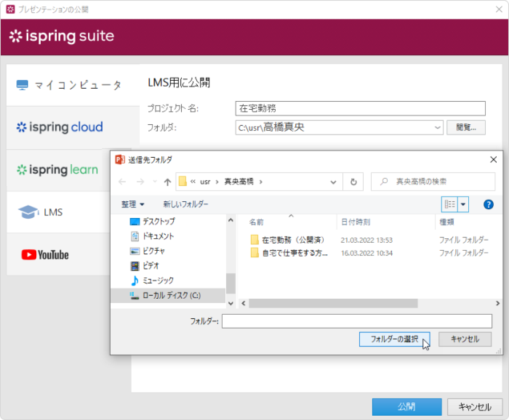Viewport: 509px width, 420px height.
Task: Select Pictures in navigation pane
Action: tap(147, 251)
